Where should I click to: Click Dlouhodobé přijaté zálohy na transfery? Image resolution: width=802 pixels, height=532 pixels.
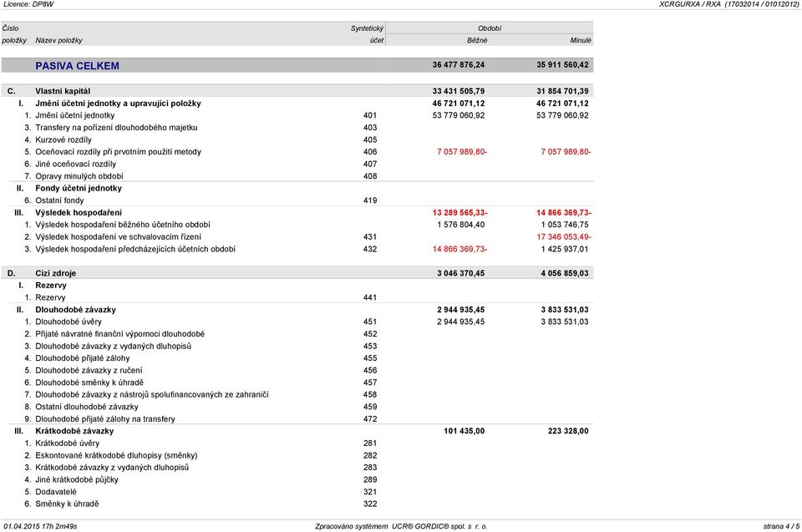pos(105,419)
